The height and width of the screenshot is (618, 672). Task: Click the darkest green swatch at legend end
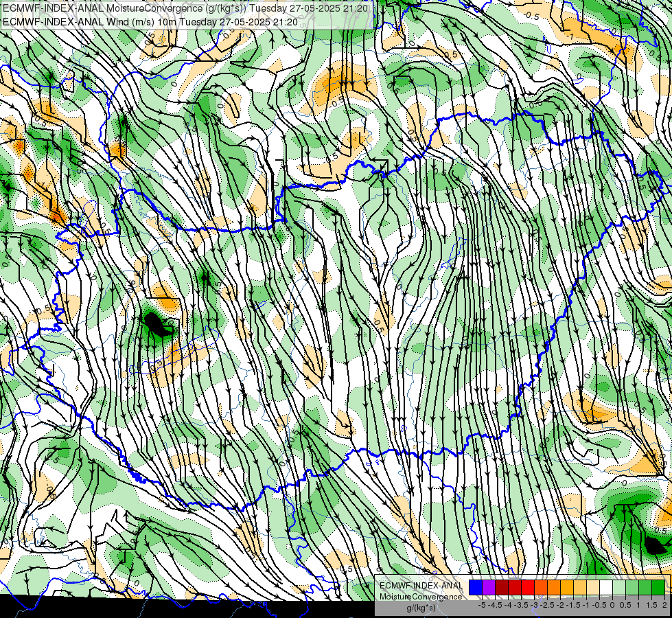(x=658, y=588)
